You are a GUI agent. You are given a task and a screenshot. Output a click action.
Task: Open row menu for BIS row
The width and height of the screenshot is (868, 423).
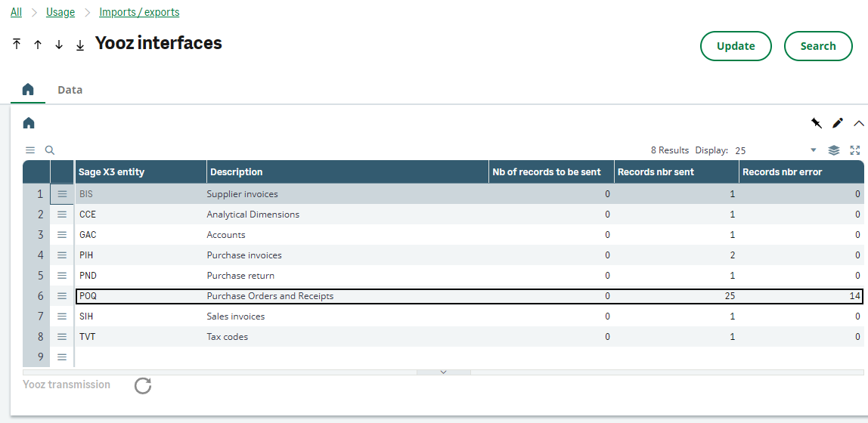62,194
